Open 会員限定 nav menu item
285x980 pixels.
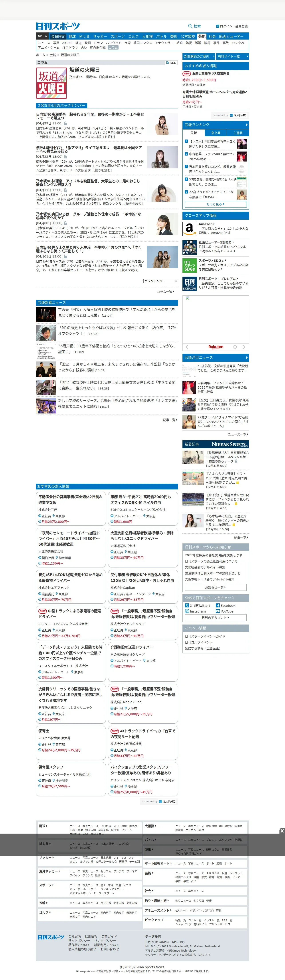pyautogui.click(x=58, y=36)
